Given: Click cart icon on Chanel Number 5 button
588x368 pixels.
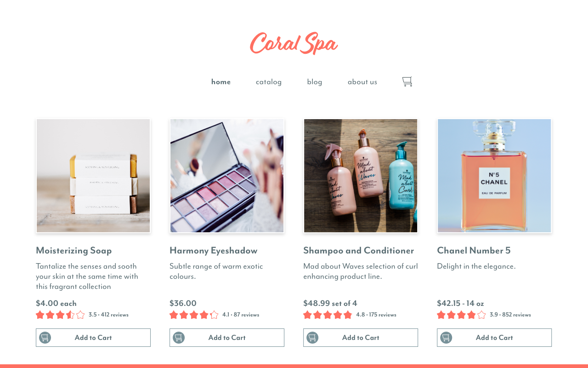Looking at the screenshot, I should [446, 338].
